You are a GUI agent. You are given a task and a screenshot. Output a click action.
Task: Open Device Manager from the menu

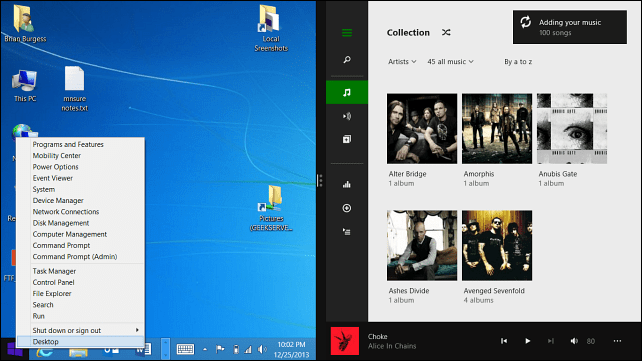tap(80, 201)
